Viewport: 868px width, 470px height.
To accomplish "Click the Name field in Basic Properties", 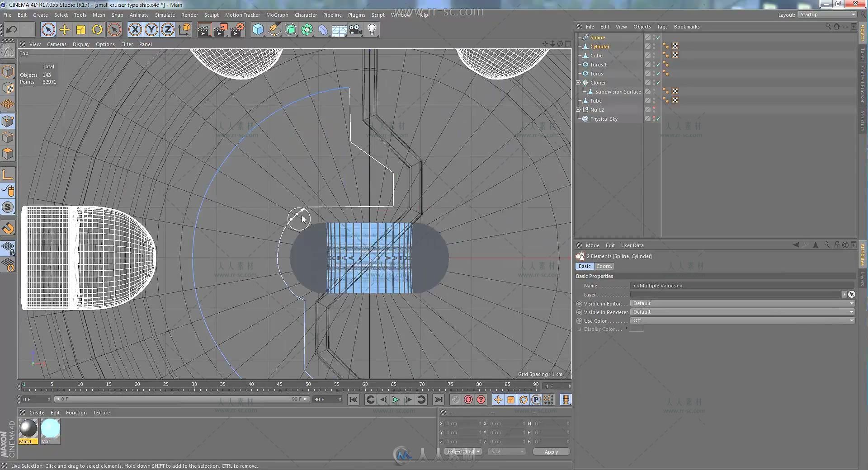I will (742, 286).
